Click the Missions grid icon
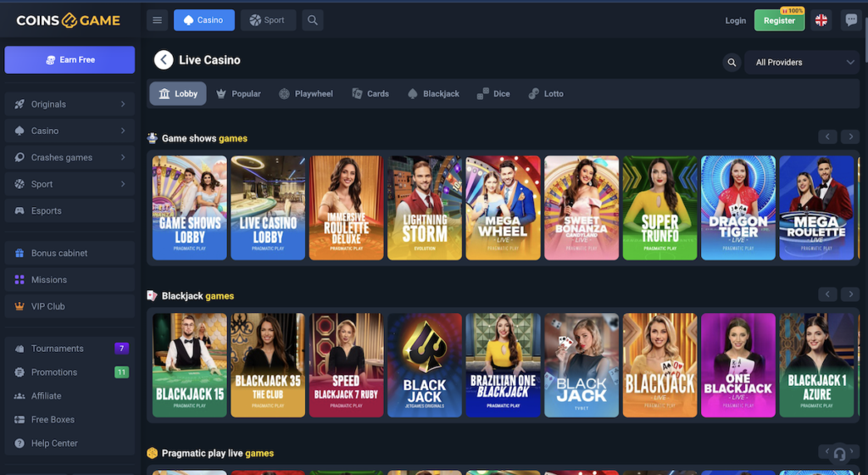Image resolution: width=868 pixels, height=475 pixels. [x=19, y=280]
